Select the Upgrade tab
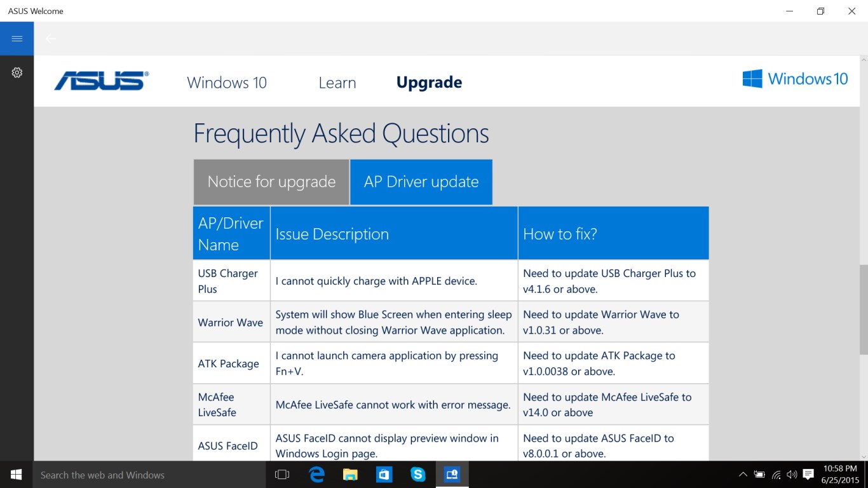This screenshot has width=868, height=488. (429, 83)
